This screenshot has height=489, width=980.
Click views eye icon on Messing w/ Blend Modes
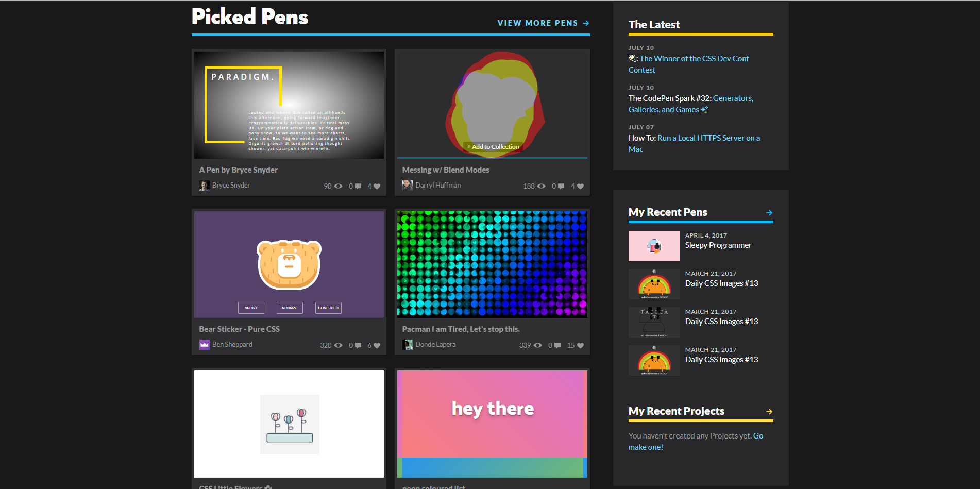(x=541, y=187)
